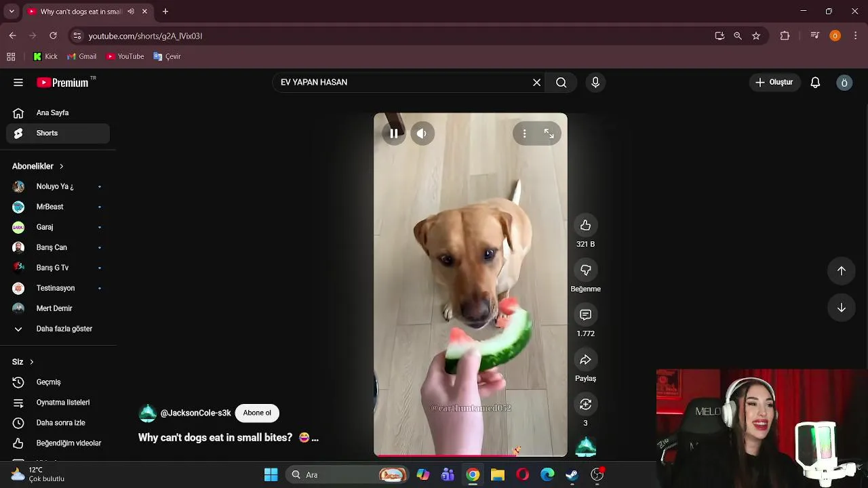This screenshot has height=488, width=868.
Task: Run the search with the magnifier button
Action: point(561,83)
